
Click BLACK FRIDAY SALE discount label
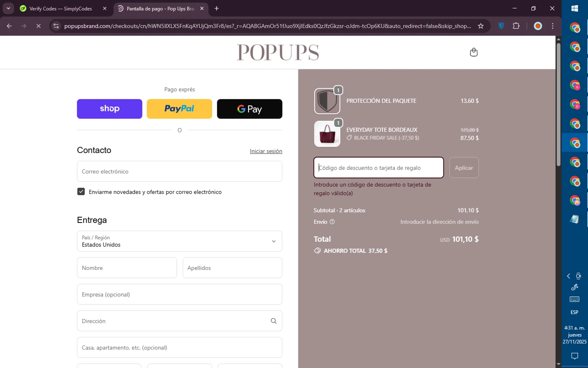tap(386, 138)
